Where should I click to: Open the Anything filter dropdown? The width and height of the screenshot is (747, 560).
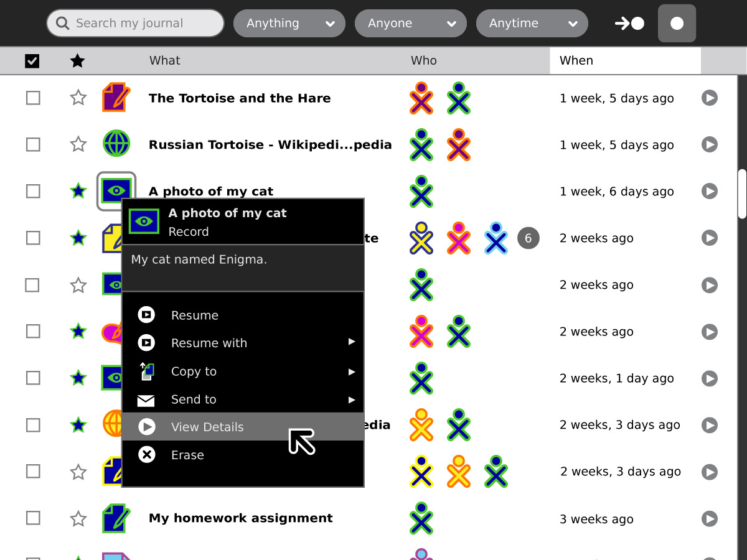click(x=289, y=24)
